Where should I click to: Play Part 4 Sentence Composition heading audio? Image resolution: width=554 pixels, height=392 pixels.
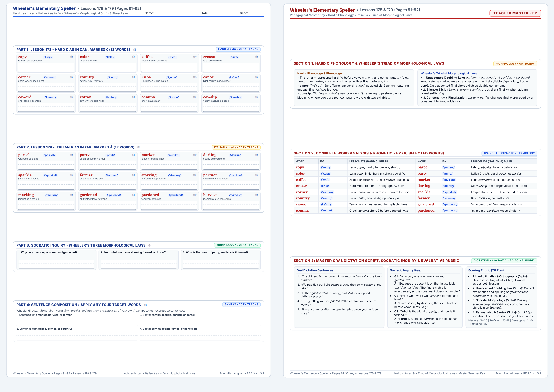[x=145, y=305]
